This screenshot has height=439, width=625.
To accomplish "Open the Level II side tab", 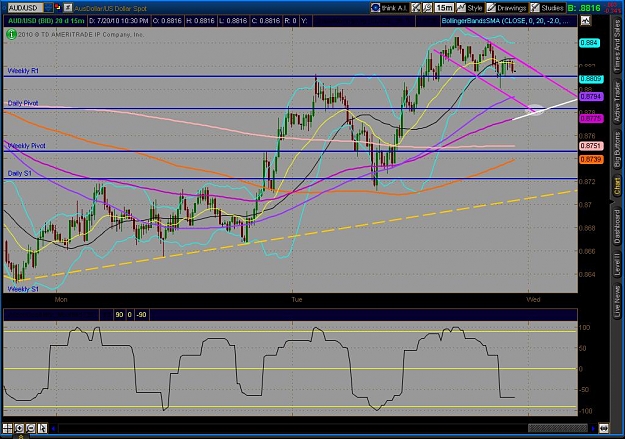I will pos(617,264).
